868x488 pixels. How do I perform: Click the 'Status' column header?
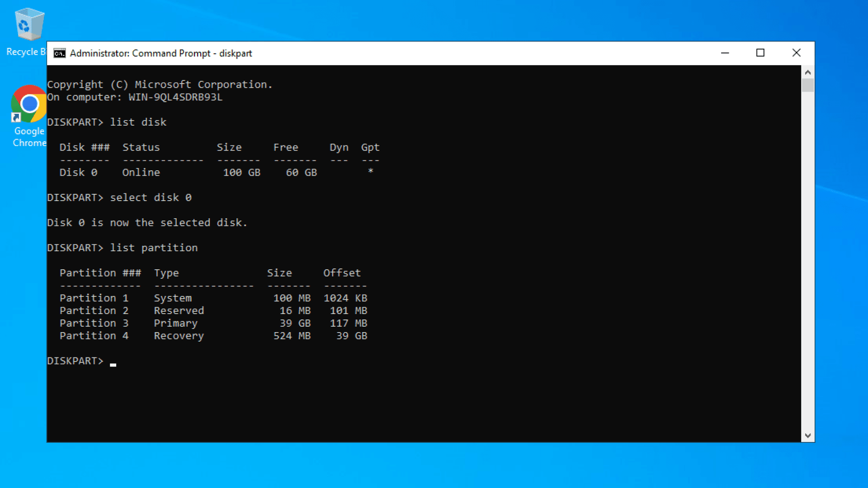point(141,147)
